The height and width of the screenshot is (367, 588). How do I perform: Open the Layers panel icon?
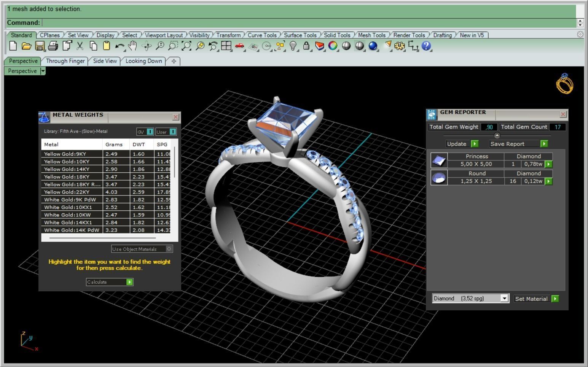click(x=320, y=46)
